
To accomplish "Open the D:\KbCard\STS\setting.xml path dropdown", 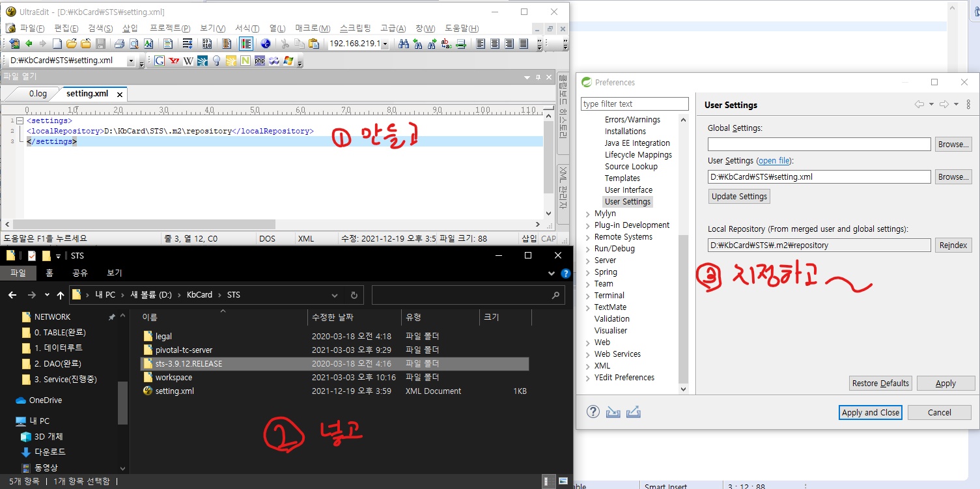I will tap(131, 61).
